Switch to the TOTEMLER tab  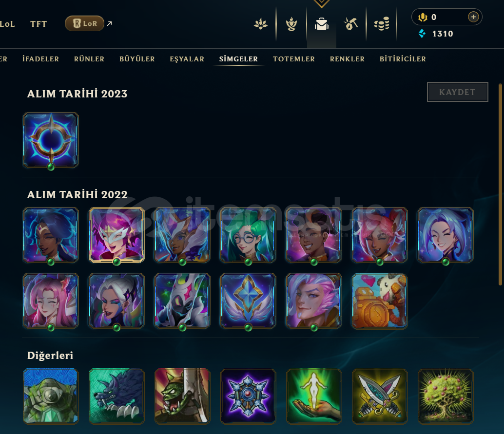click(294, 59)
